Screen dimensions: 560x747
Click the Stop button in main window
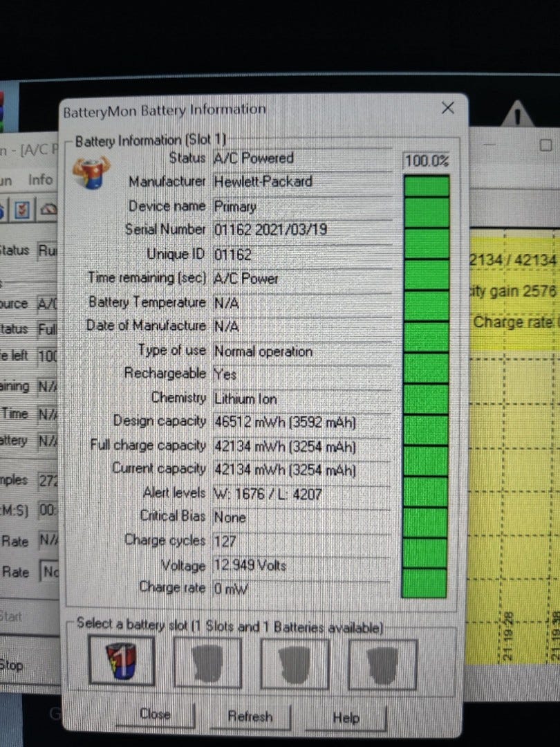tap(12, 665)
